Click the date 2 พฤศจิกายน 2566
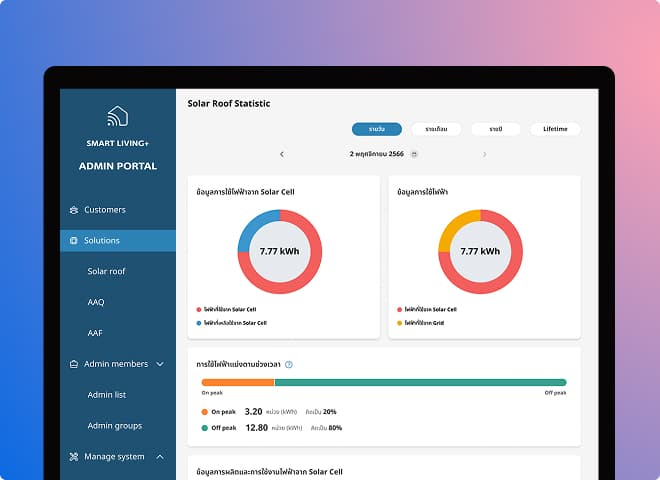Viewport: 660px width, 480px height. click(377, 154)
